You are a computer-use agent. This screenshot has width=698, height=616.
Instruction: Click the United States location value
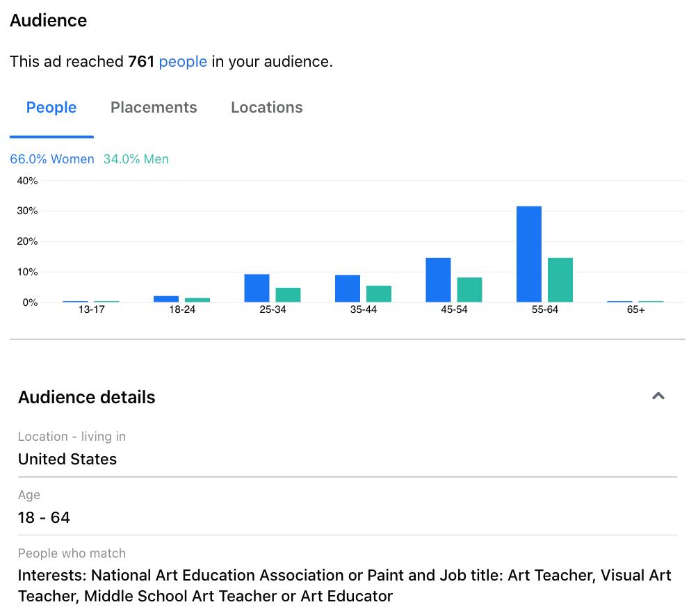click(67, 459)
